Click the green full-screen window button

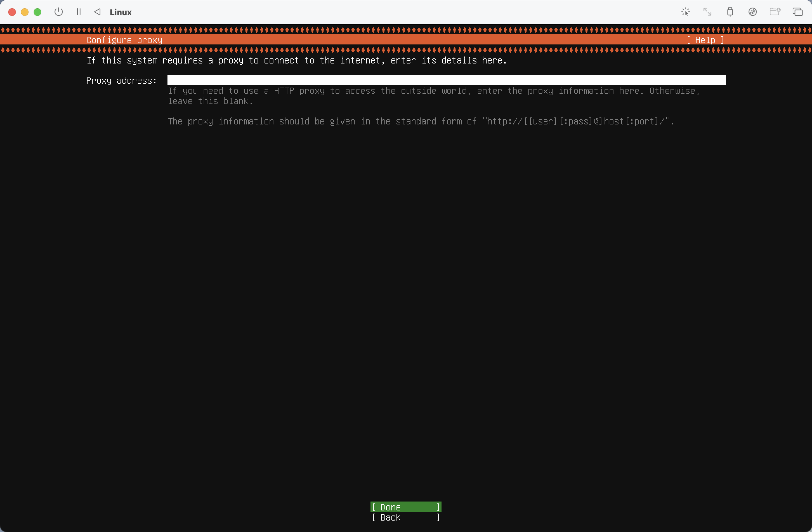point(37,12)
